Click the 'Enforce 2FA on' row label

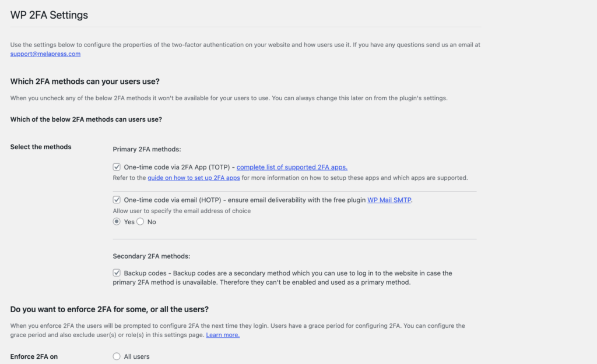click(x=34, y=356)
